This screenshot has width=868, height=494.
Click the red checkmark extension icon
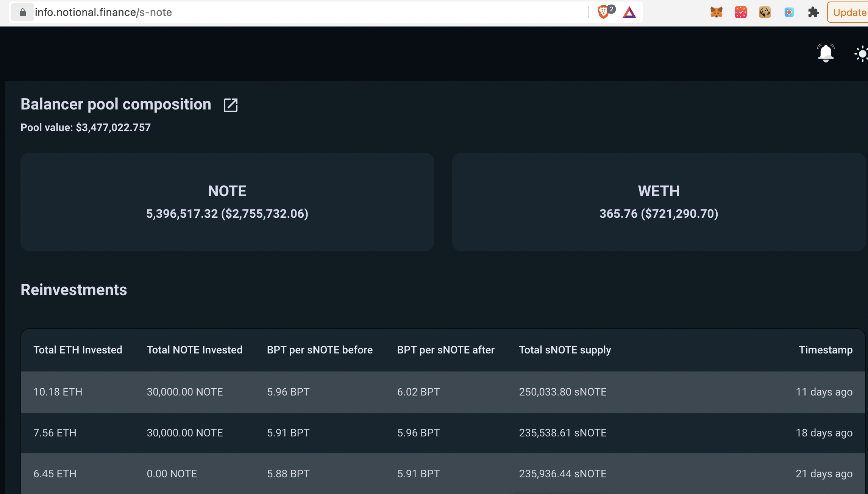740,12
